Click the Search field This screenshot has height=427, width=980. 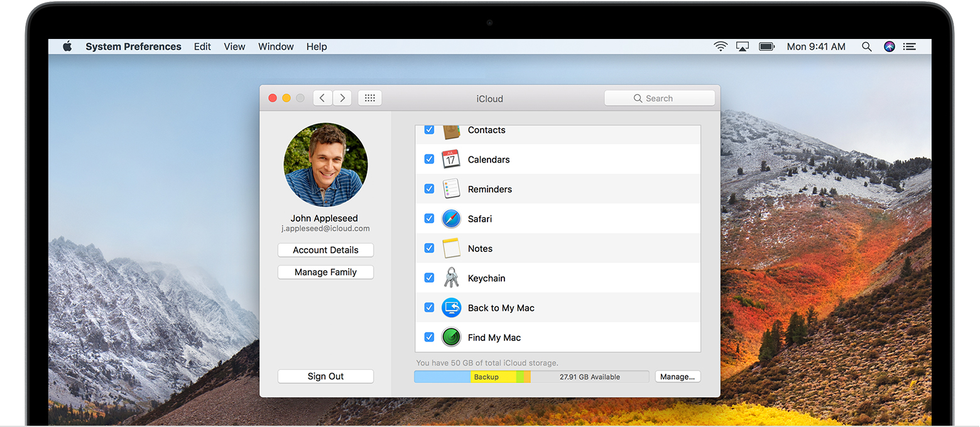(x=660, y=98)
